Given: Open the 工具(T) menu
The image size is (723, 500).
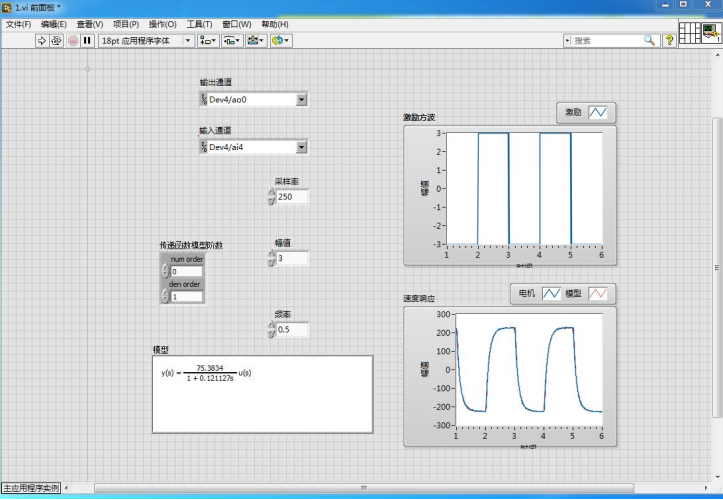Looking at the screenshot, I should (199, 24).
